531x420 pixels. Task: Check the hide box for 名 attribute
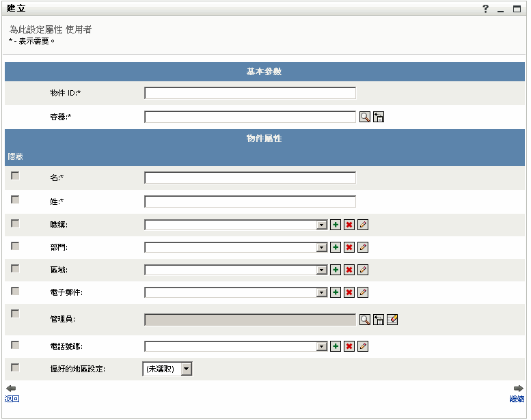[x=15, y=176]
